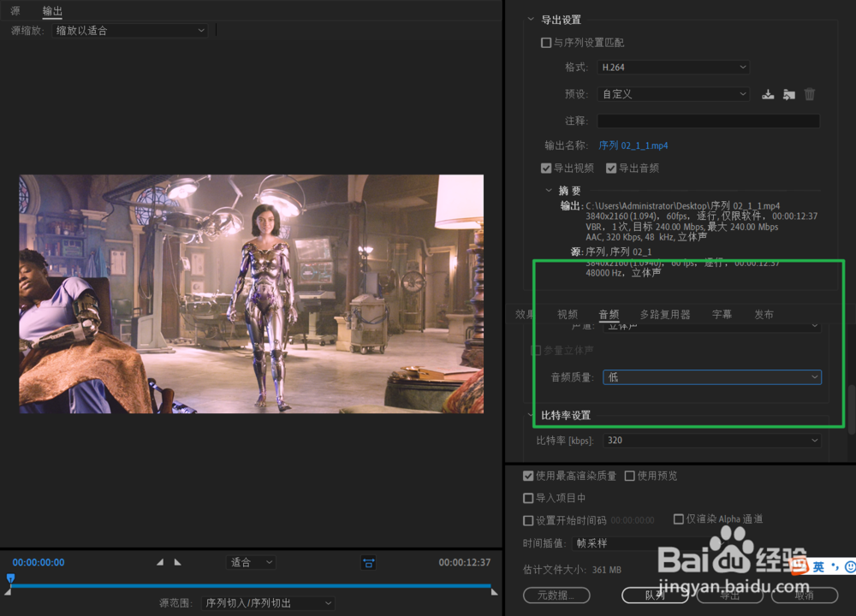Open the H.264 format dropdown
Screen dimensions: 856x616
(x=673, y=67)
